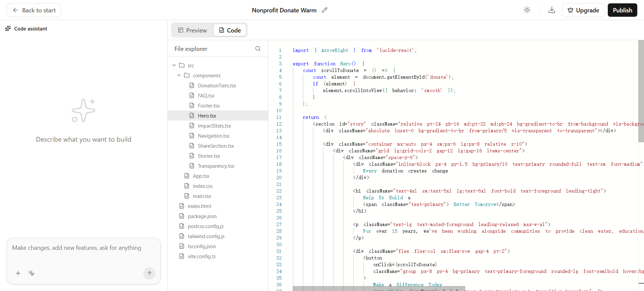Click the vertical scrollbar of code editor

pos(641,91)
